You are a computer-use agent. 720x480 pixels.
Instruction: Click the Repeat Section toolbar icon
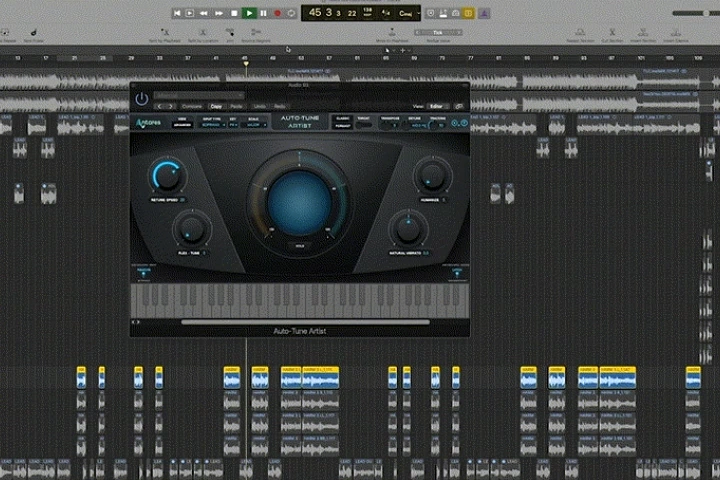click(x=580, y=33)
